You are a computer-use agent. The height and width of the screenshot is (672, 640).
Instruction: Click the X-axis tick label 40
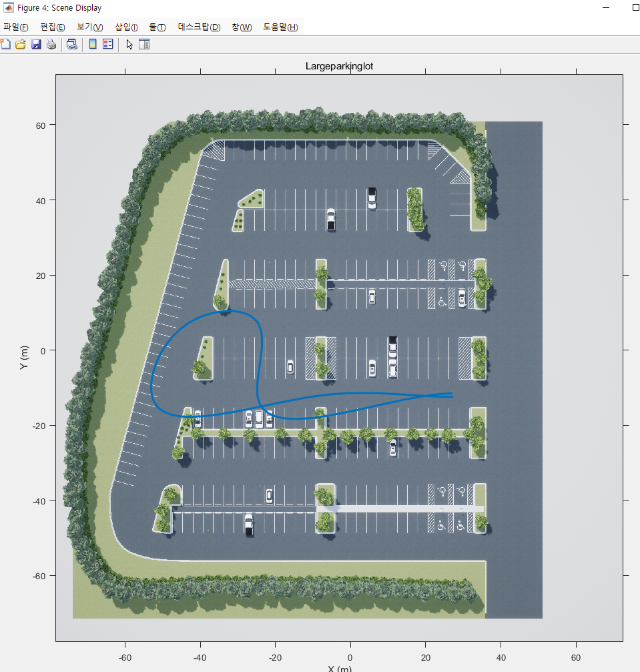click(x=501, y=657)
